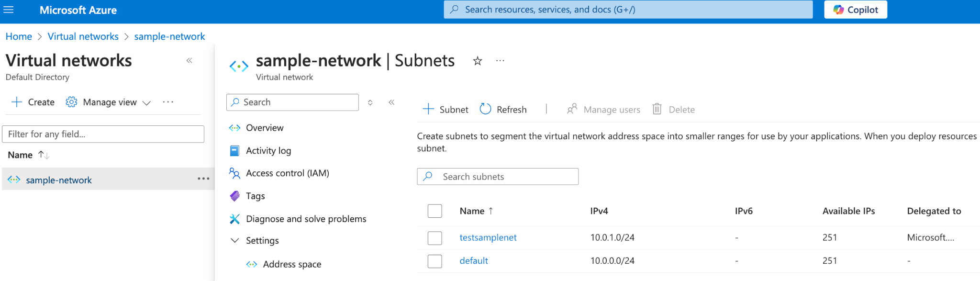Click the resource menu Search box

(x=292, y=102)
